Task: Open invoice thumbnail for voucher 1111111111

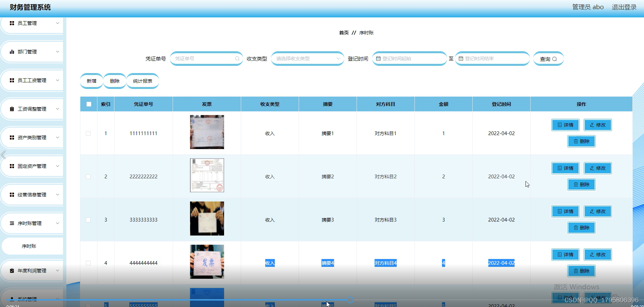Action: point(207,132)
